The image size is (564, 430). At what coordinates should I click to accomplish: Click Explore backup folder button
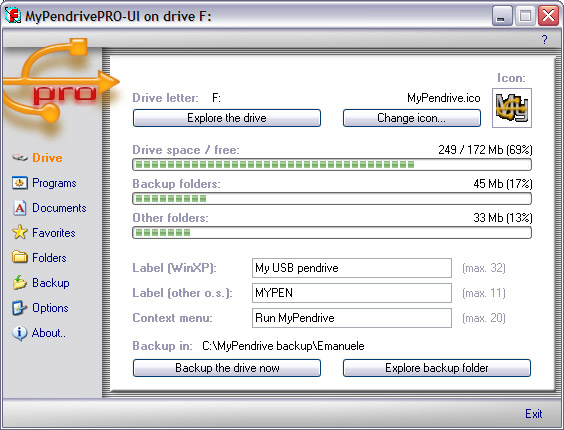point(437,368)
